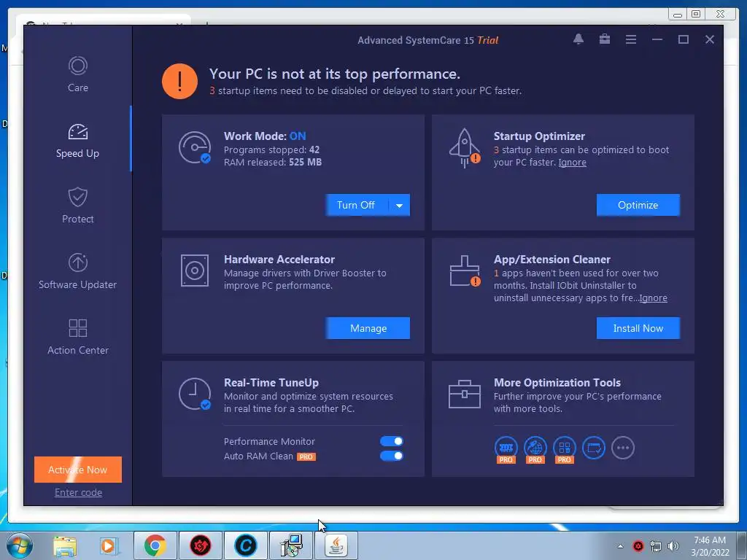This screenshot has height=560, width=747.
Task: Switch to Chrome in the taskbar
Action: tap(155, 545)
